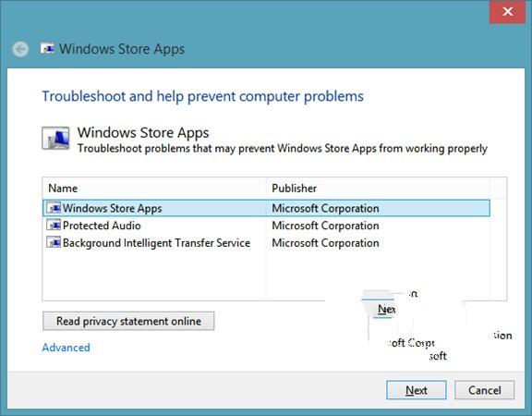Click Microsoft Corporation publisher for Background Intelligent Transfer
This screenshot has height=416, width=532.
[x=325, y=243]
